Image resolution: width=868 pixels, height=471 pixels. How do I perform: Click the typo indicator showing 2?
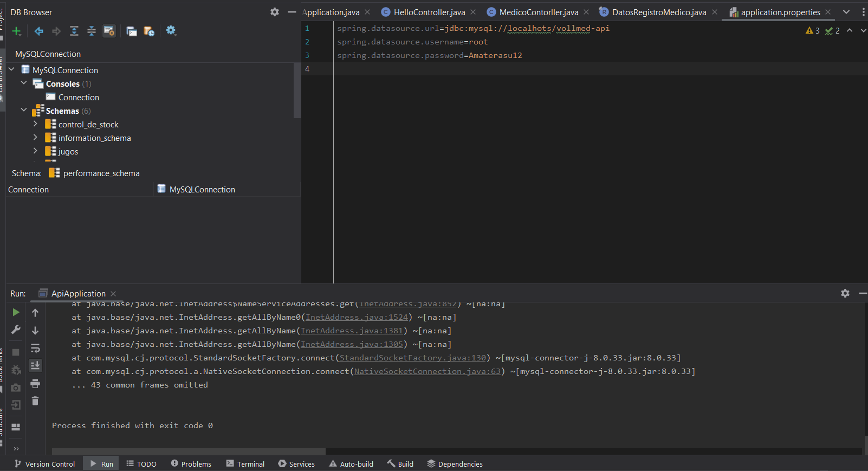[x=832, y=31]
